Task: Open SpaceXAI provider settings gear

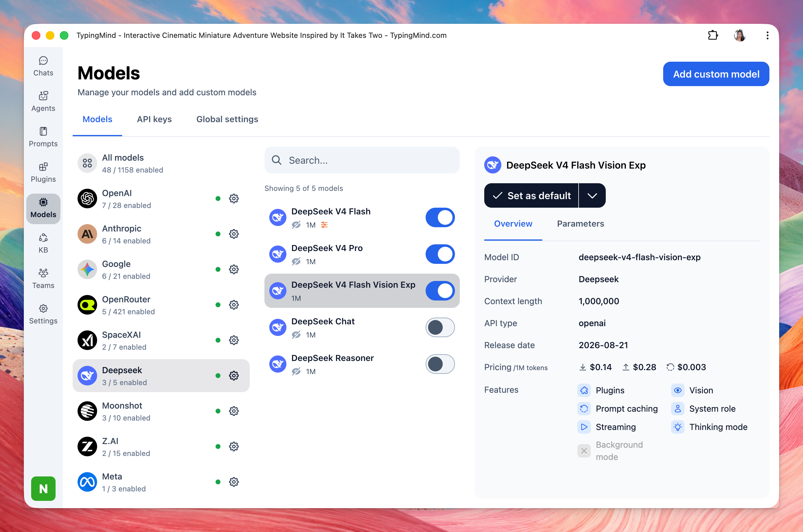Action: pos(234,340)
